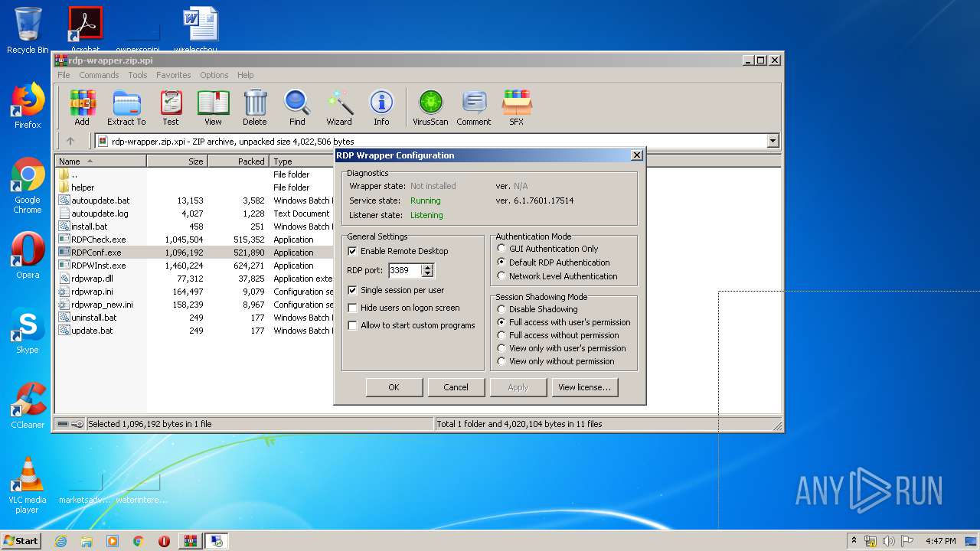The image size is (980, 551).
Task: Click Chrome icon in taskbar
Action: (x=139, y=541)
